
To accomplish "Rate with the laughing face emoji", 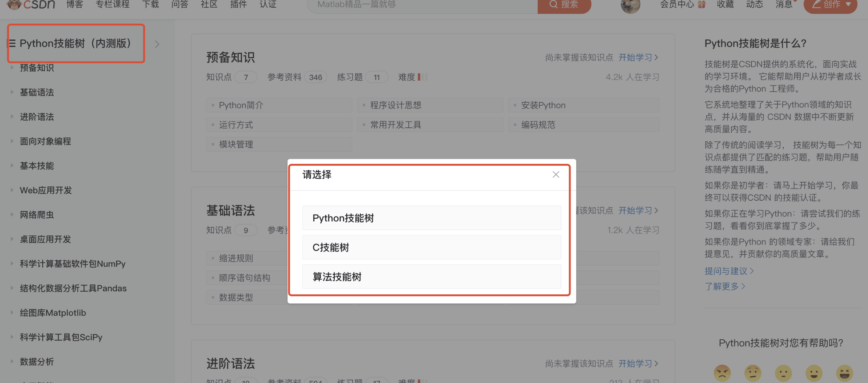I will point(844,373).
